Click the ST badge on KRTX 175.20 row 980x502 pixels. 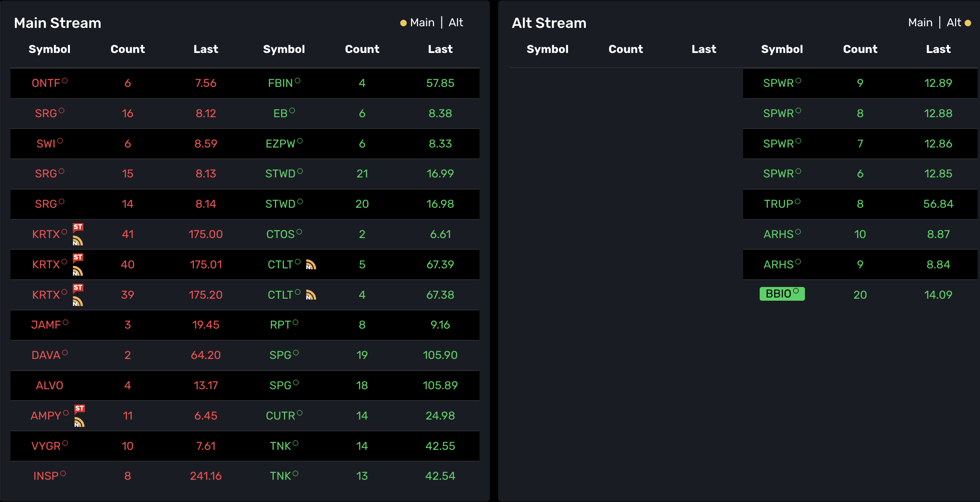pos(78,288)
